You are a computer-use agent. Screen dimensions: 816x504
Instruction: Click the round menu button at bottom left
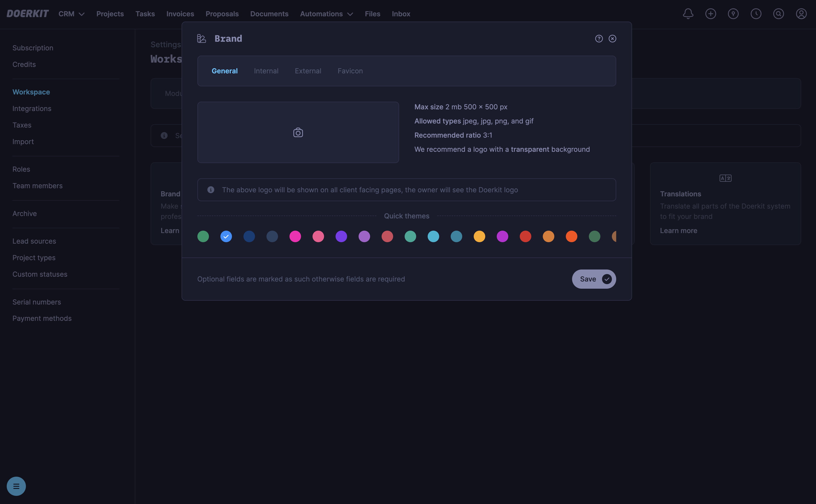tap(16, 486)
